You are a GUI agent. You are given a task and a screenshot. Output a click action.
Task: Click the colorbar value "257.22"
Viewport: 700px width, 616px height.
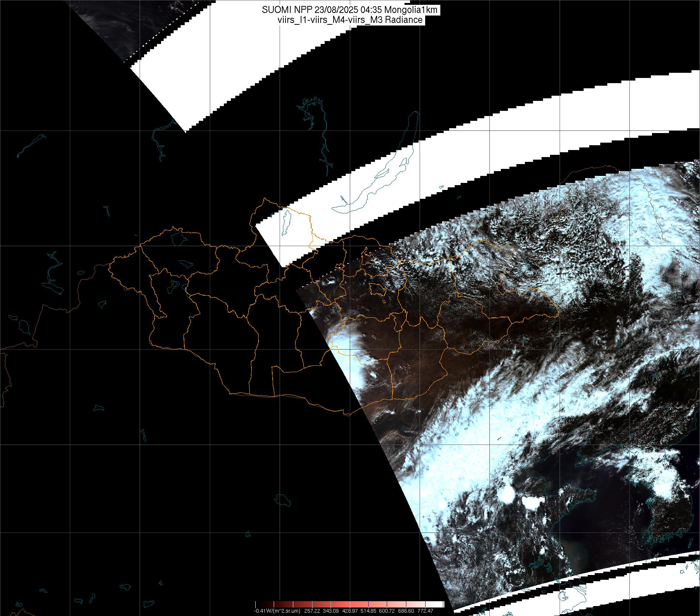point(313,611)
